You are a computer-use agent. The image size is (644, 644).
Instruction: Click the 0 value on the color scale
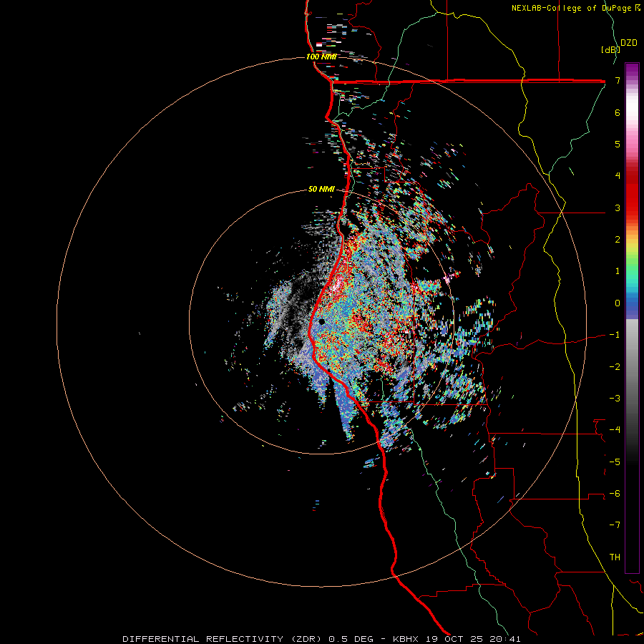(x=618, y=303)
